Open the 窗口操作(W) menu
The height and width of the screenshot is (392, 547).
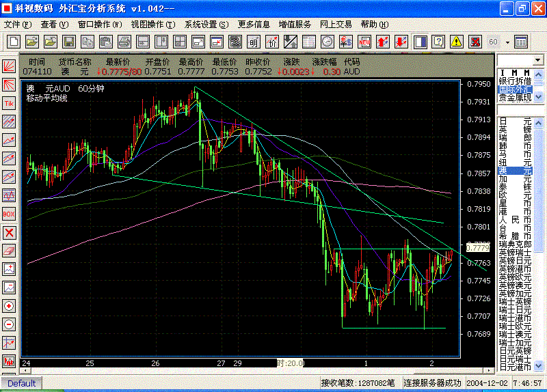click(100, 25)
